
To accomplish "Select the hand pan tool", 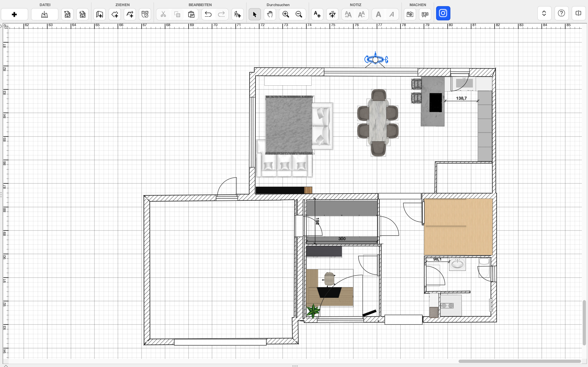I will tap(270, 14).
